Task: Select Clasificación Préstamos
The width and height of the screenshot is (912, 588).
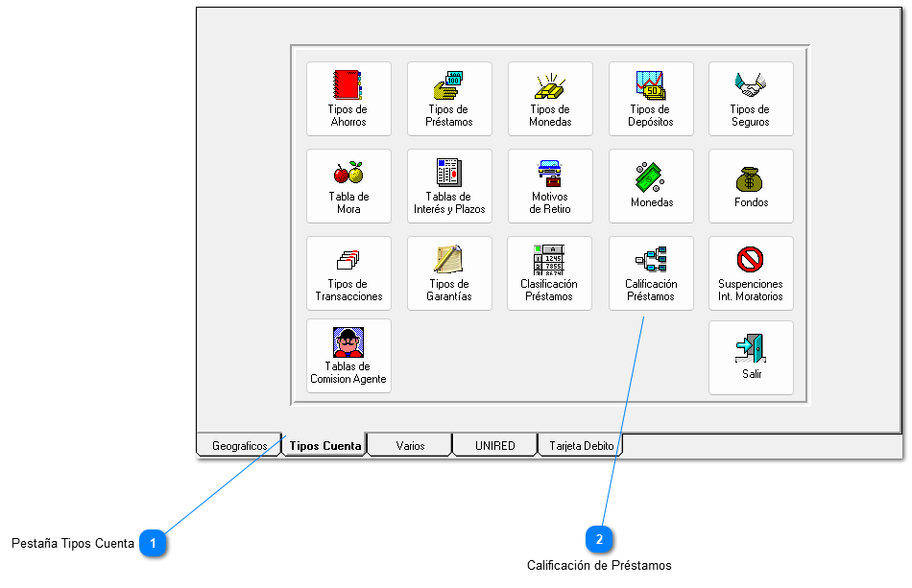Action: [x=550, y=273]
